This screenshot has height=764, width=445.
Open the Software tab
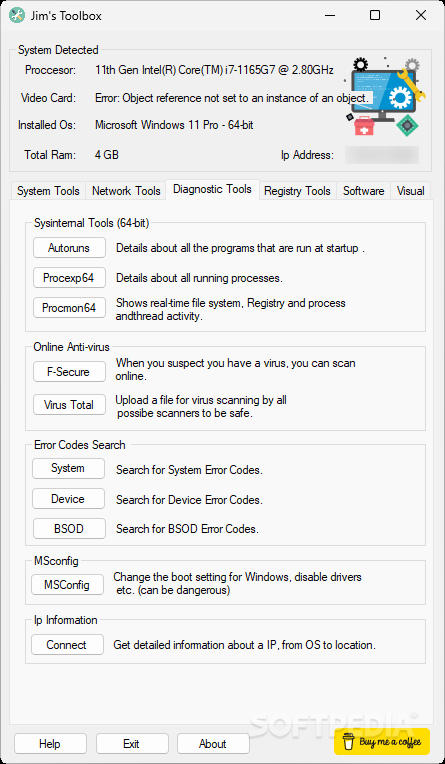(x=364, y=191)
